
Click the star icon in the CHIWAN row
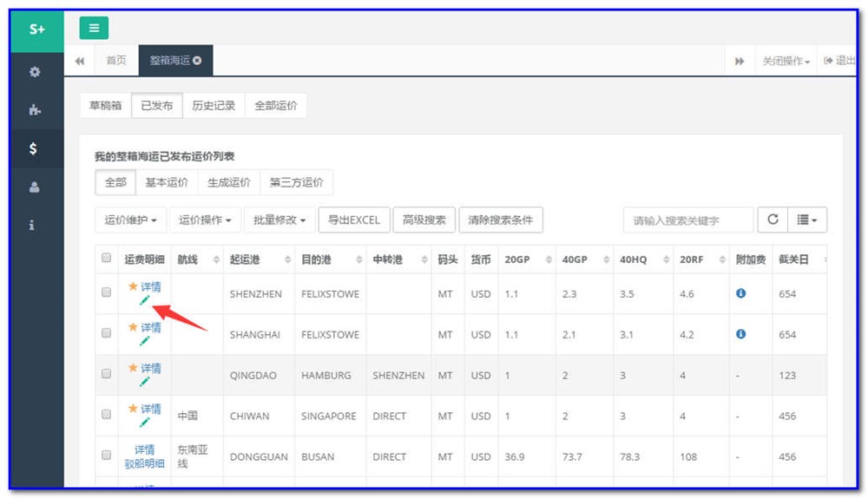[133, 408]
